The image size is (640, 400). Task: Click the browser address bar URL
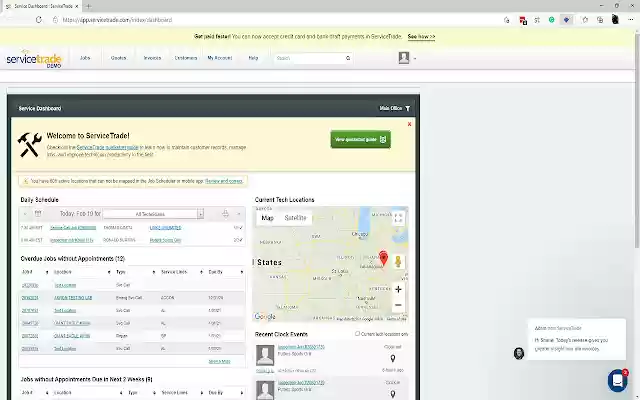coord(118,20)
